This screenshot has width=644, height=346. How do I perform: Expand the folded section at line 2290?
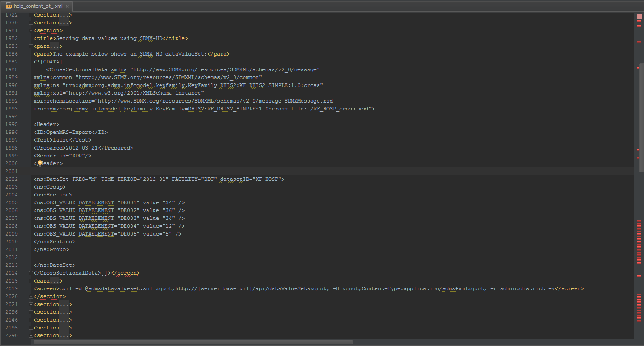pos(31,335)
